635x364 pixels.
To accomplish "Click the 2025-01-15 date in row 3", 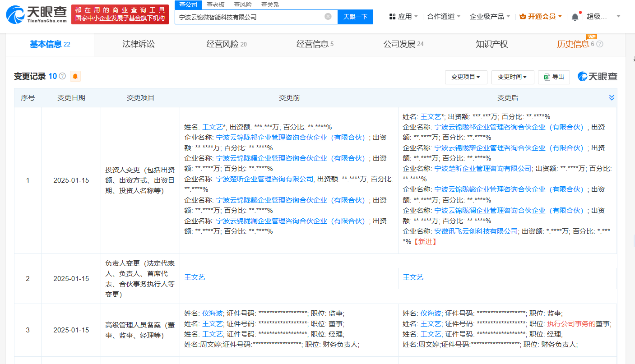I will [71, 330].
